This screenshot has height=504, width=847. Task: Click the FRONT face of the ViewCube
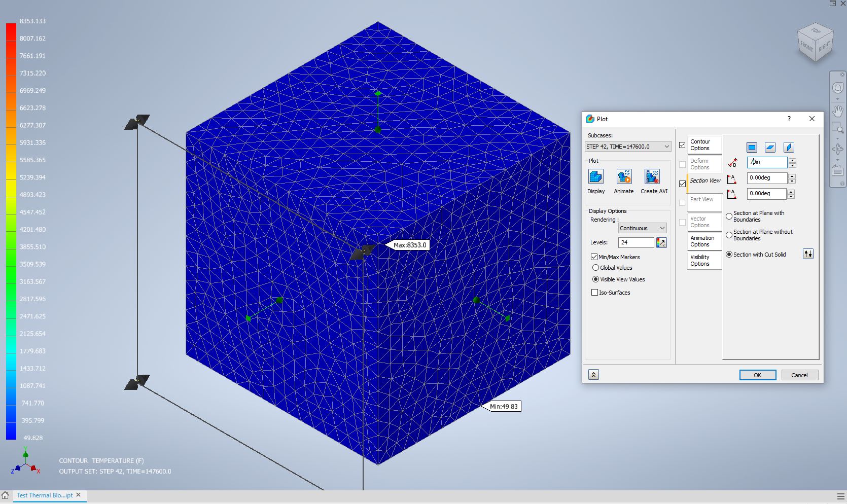806,47
